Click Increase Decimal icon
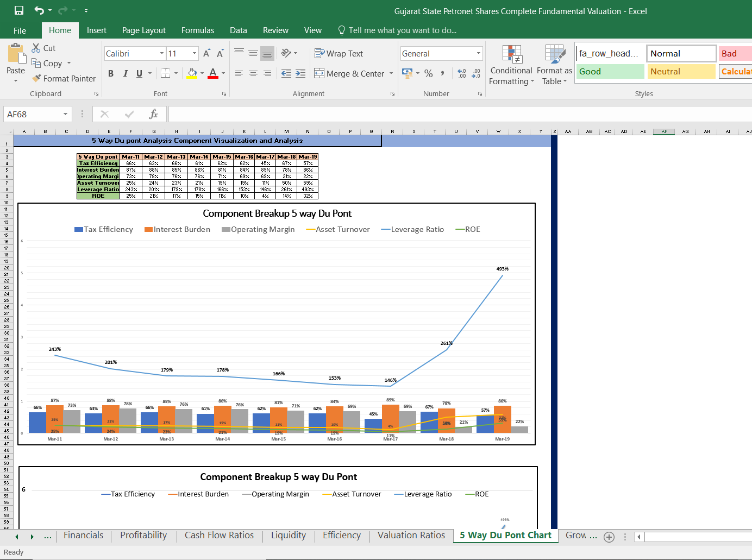Image resolution: width=752 pixels, height=560 pixels. pos(462,73)
